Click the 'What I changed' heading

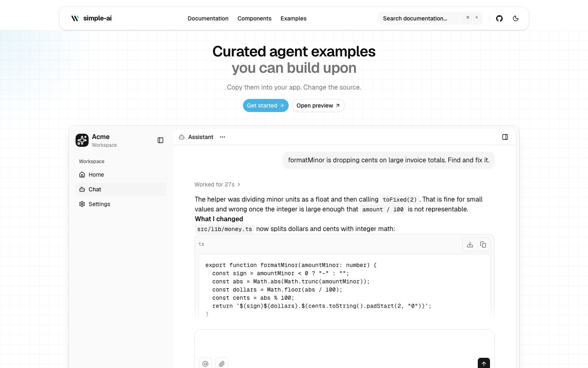tap(219, 219)
